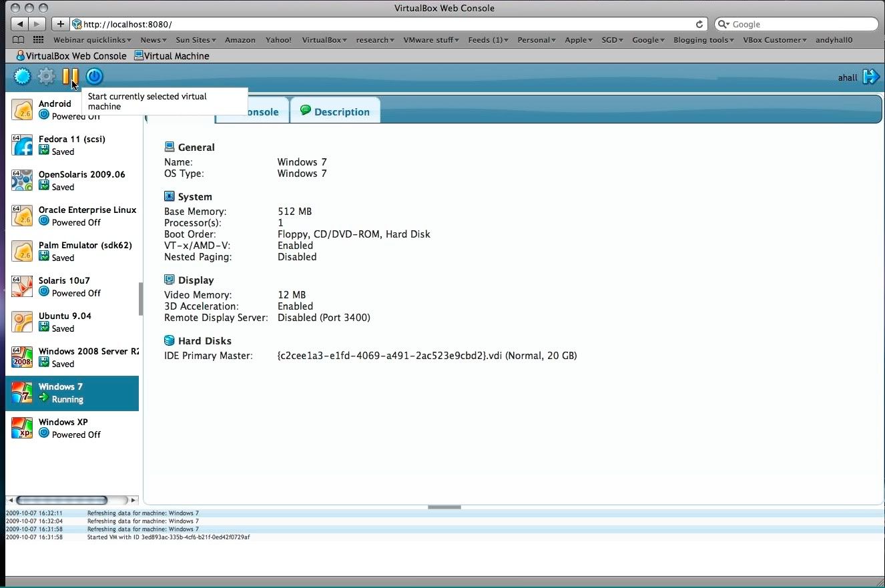Open the Apple bookmark dropdown

click(579, 40)
